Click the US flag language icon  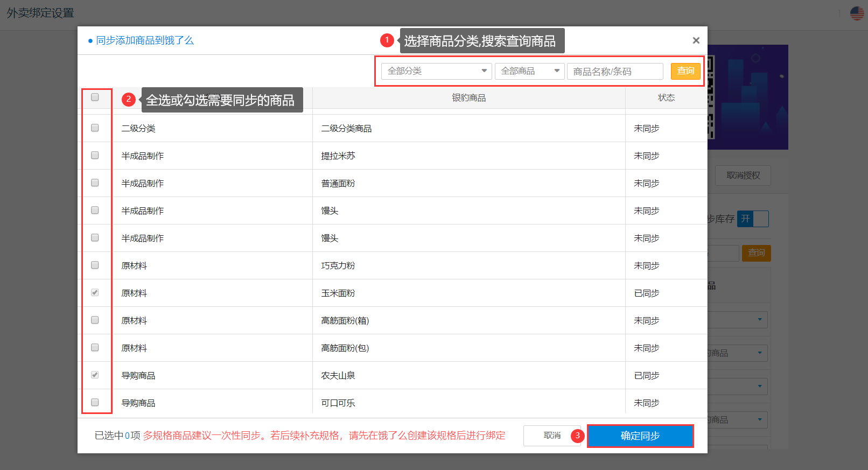tap(857, 13)
